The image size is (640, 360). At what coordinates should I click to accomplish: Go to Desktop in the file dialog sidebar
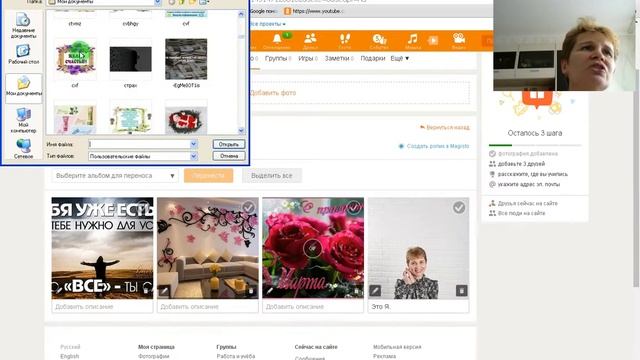point(23,55)
